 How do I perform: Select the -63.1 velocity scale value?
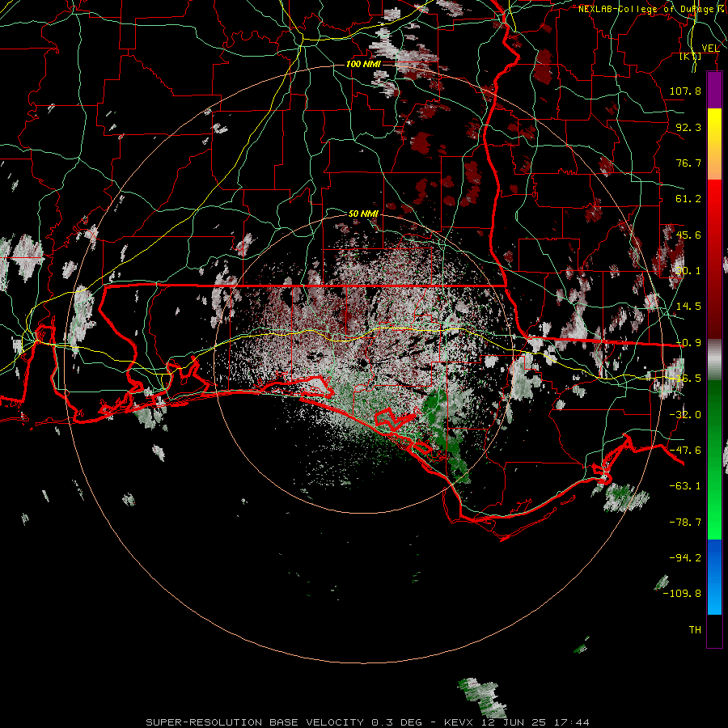pos(685,486)
